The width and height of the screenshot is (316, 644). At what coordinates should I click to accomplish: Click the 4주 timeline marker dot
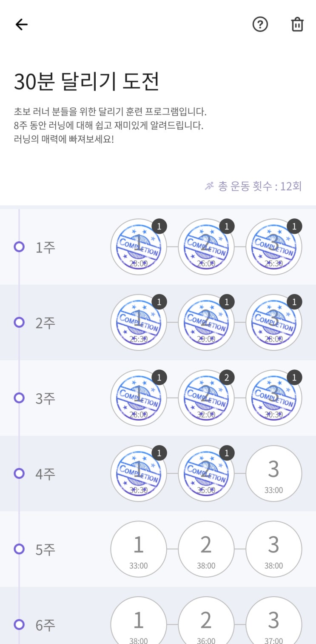[x=19, y=473]
